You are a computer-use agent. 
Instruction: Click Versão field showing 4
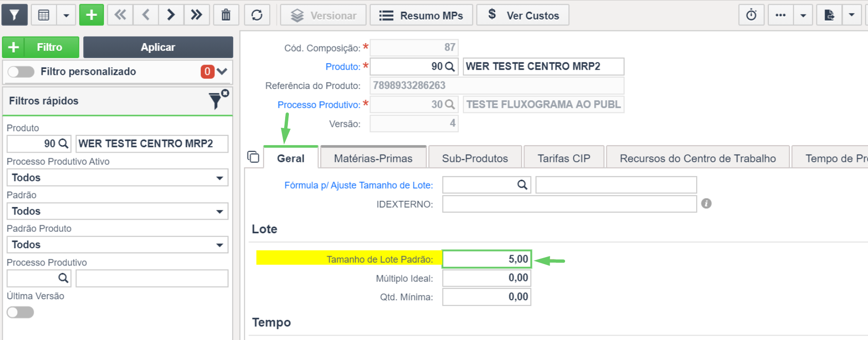coord(414,124)
